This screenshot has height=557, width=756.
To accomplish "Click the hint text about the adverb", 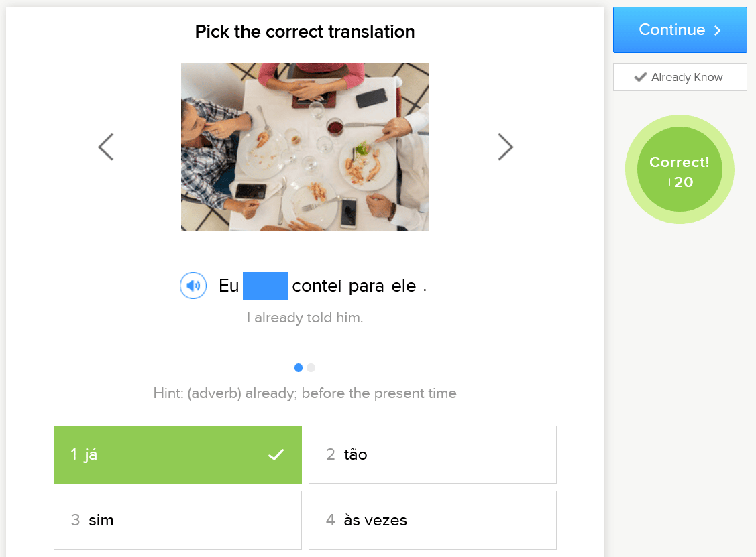I will tap(305, 393).
